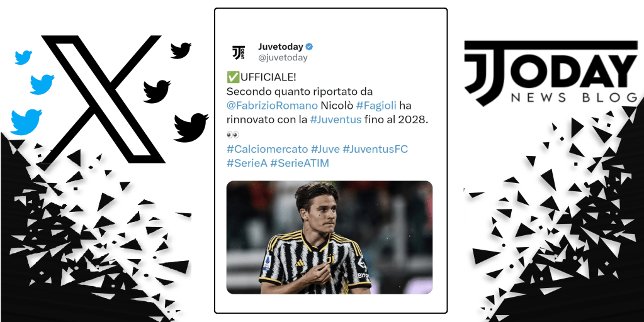Click the topmost black Twitter bird
Viewport: 644px width, 322px height.
coord(181,50)
